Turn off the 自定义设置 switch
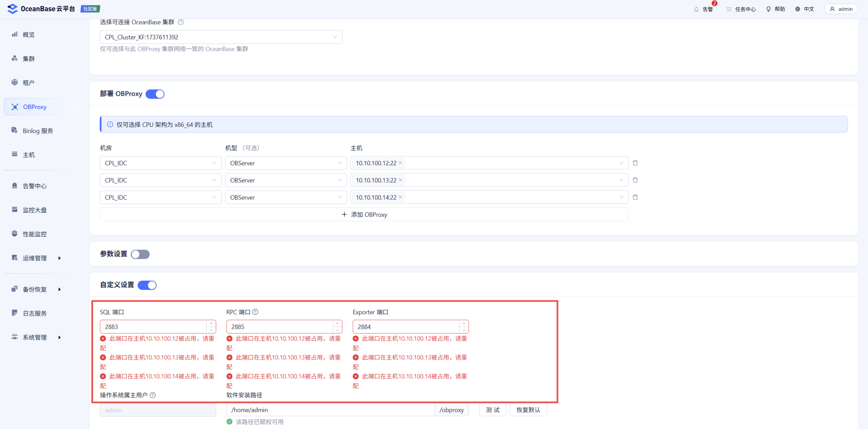 (147, 285)
